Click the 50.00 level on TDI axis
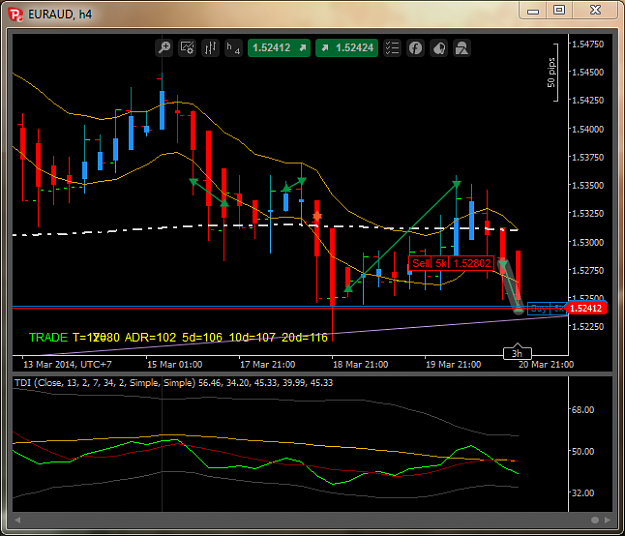625x536 pixels. tap(583, 452)
